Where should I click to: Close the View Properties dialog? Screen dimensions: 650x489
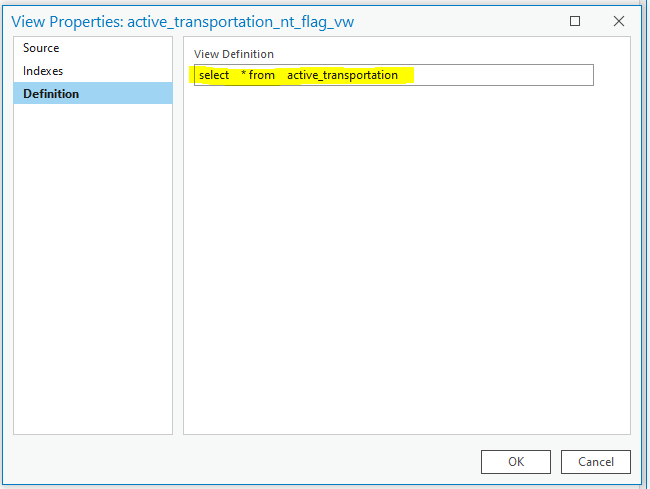(x=621, y=20)
